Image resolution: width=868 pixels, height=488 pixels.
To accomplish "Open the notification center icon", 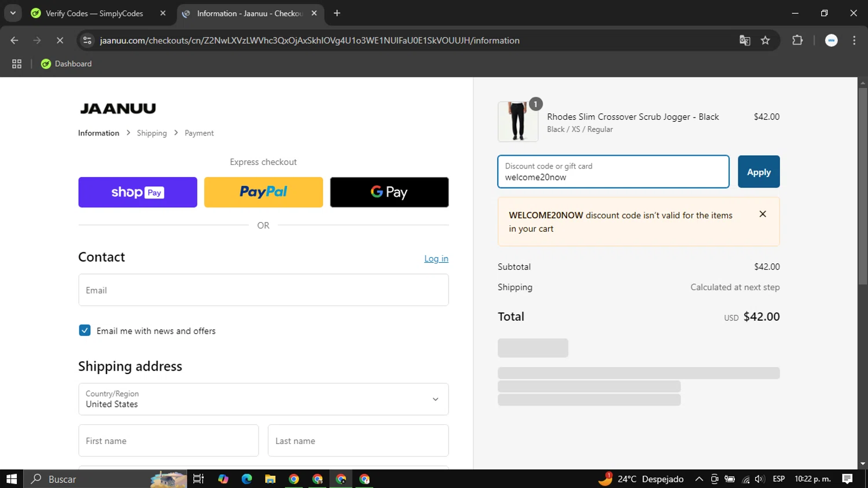I will (x=848, y=479).
